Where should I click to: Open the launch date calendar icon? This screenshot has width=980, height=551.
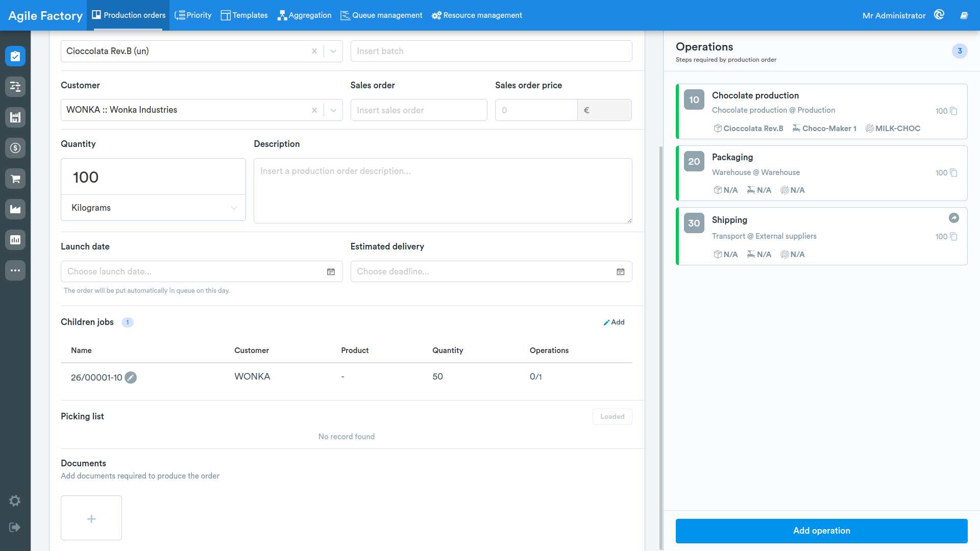tap(331, 272)
